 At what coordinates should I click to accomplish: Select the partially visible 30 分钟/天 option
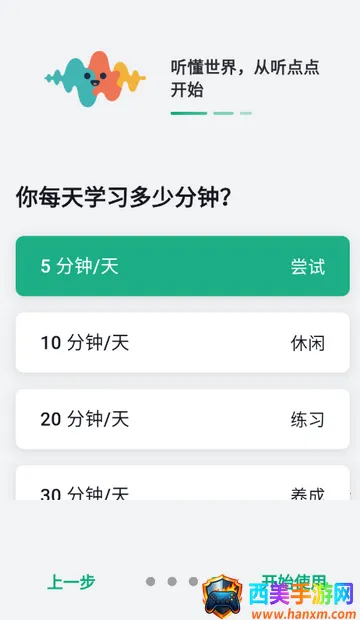pos(182,483)
